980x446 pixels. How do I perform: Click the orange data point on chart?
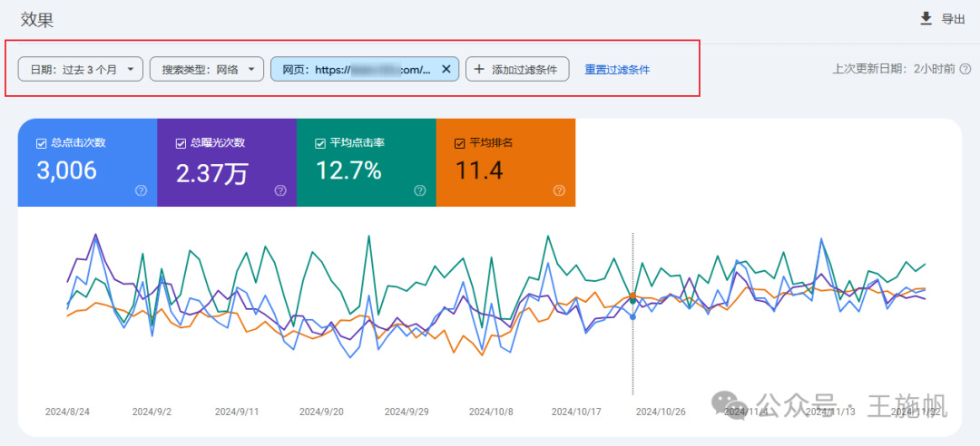(633, 296)
